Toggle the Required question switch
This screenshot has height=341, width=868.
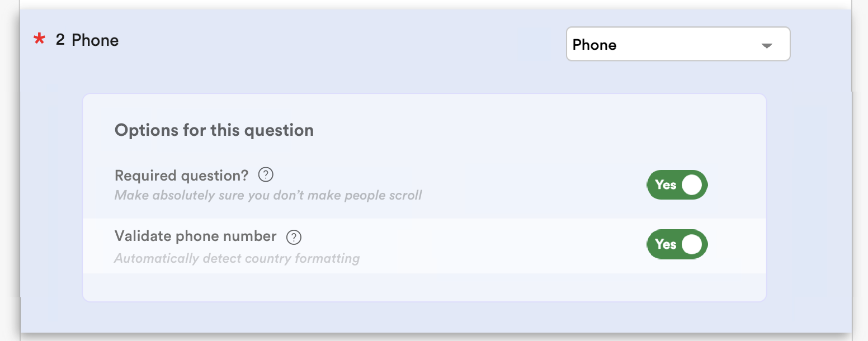[x=677, y=185]
